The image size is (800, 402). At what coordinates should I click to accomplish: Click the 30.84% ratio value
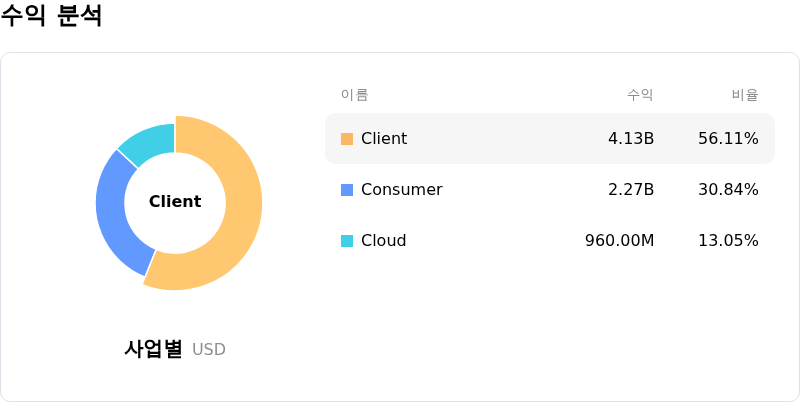click(728, 190)
